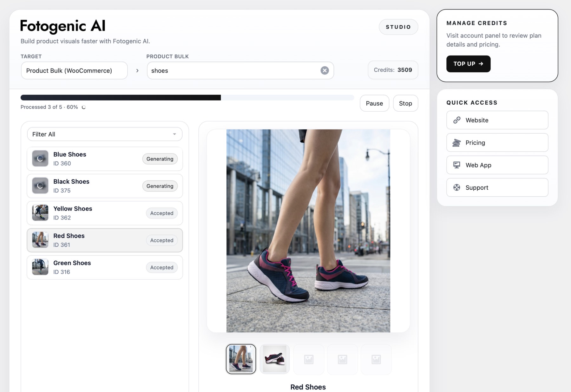571x392 pixels.
Task: Select the single sneaker product thumbnail
Action: (274, 359)
